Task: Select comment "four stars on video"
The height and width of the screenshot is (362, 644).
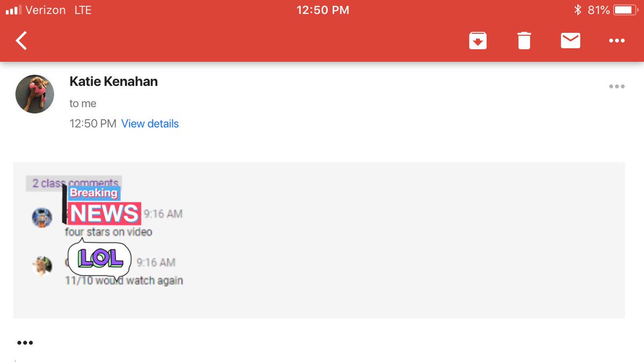Action: (x=108, y=232)
